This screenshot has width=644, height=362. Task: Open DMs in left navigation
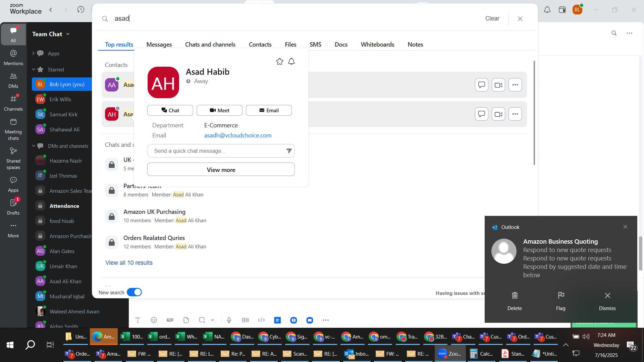(x=13, y=80)
